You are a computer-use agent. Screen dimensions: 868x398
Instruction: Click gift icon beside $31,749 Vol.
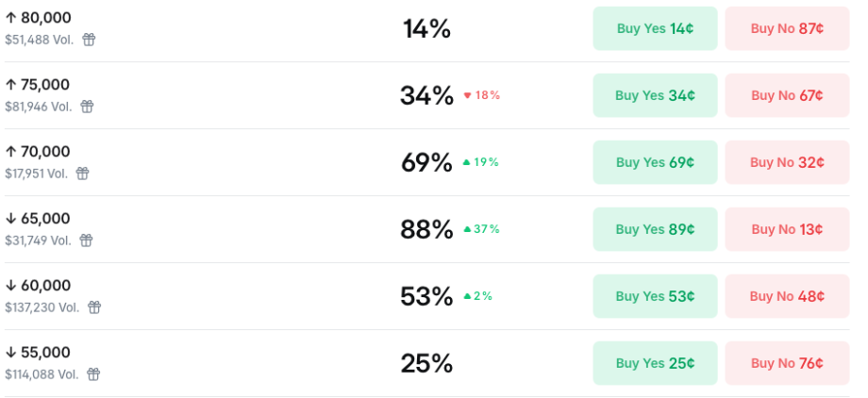click(x=86, y=240)
